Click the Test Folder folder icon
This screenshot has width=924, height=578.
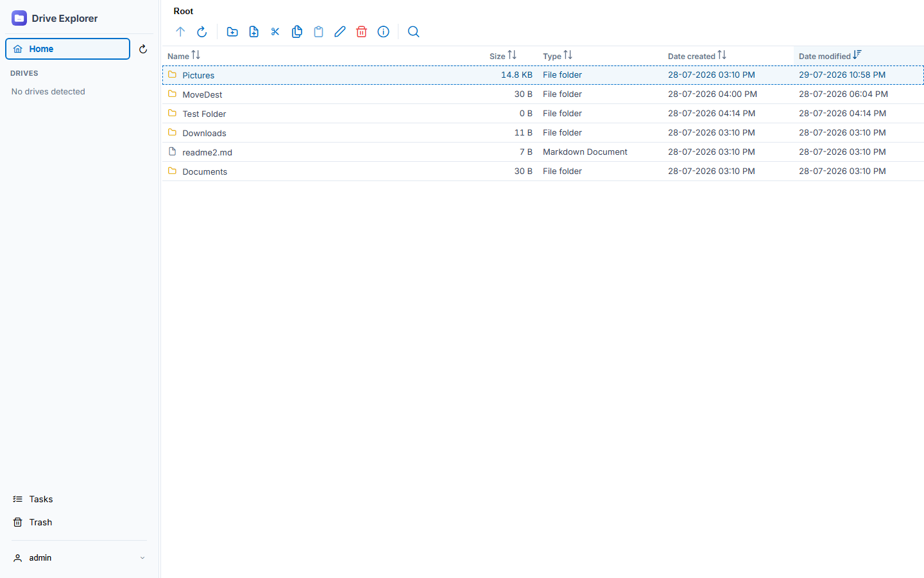point(172,113)
